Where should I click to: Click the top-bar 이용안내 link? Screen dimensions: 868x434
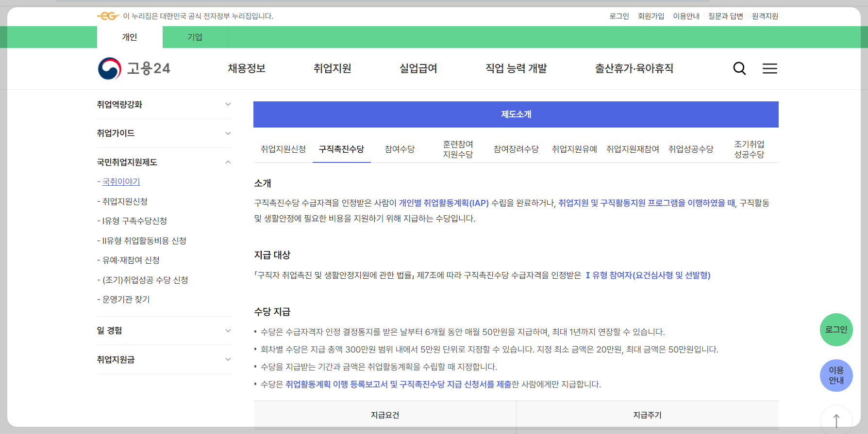(x=686, y=16)
